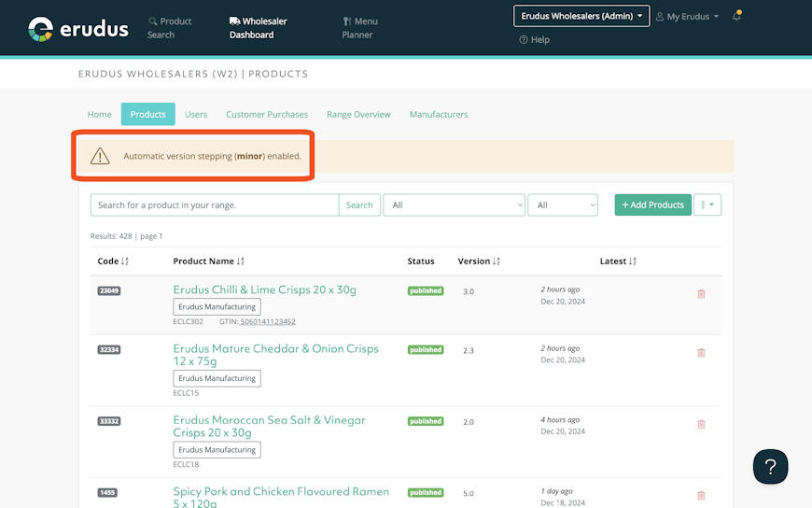Open Product Search in top navigation

(169, 28)
